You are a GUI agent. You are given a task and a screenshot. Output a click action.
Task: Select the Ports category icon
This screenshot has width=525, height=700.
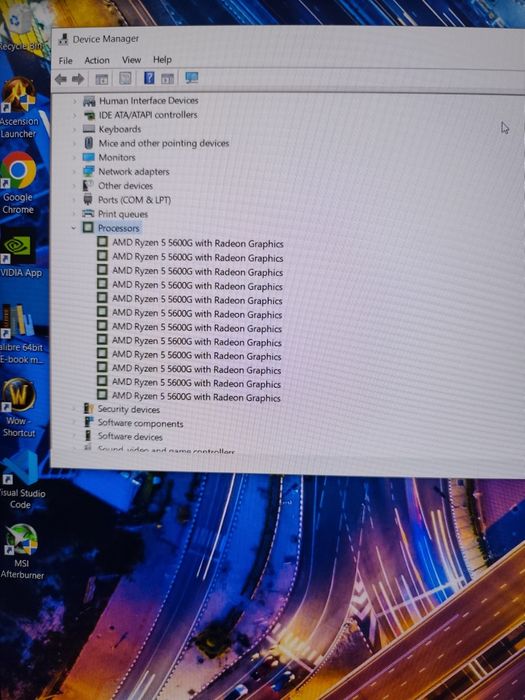(88, 199)
